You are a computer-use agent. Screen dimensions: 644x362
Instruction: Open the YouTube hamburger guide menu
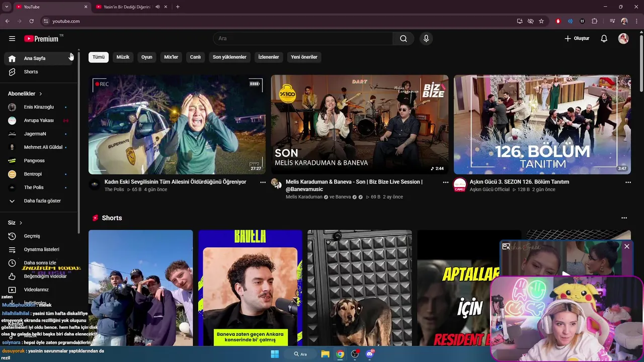(12, 38)
